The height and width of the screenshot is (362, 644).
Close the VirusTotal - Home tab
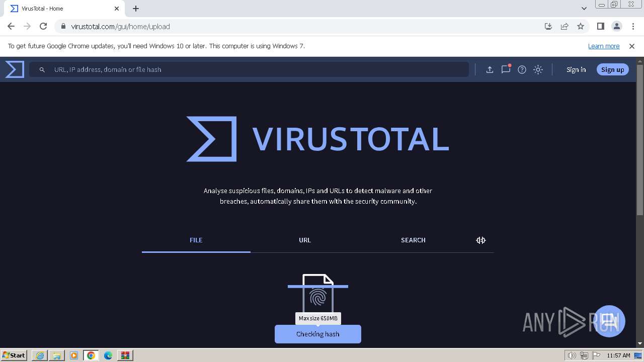pyautogui.click(x=117, y=9)
